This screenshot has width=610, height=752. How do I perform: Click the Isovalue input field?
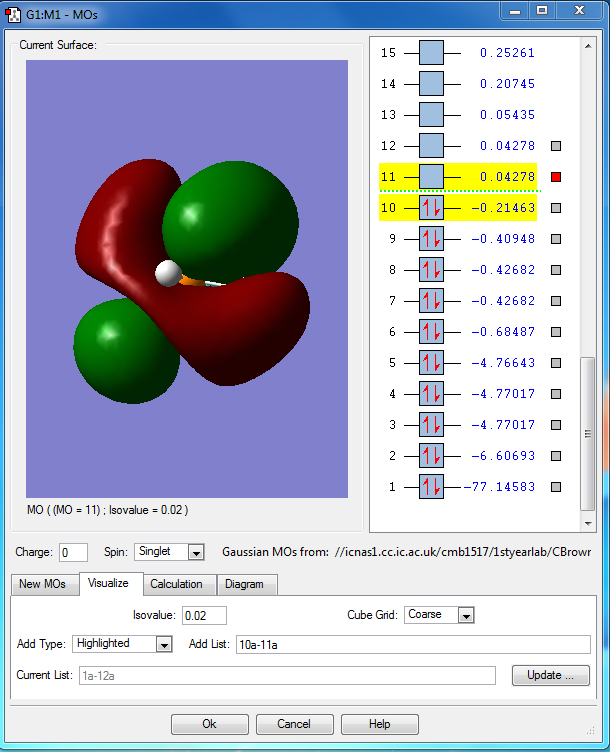(x=204, y=615)
